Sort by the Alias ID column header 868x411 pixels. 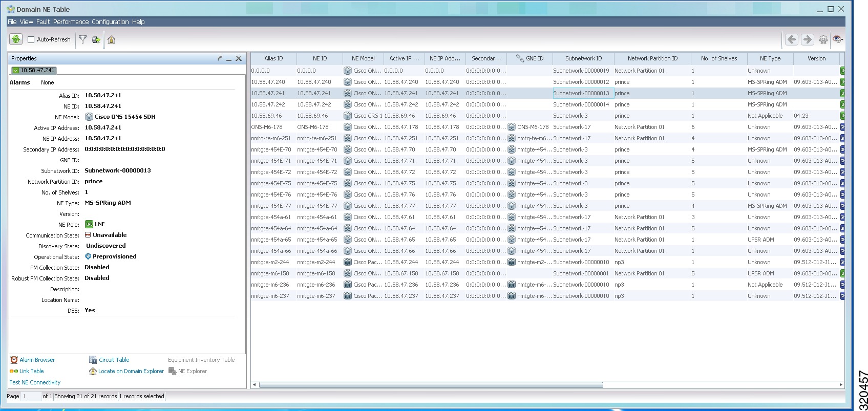(x=273, y=58)
